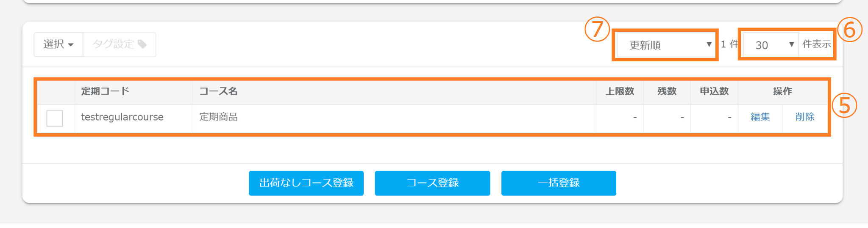This screenshot has width=868, height=228.
Task: Click the tag icon beside タグ設定
Action: coord(142,44)
